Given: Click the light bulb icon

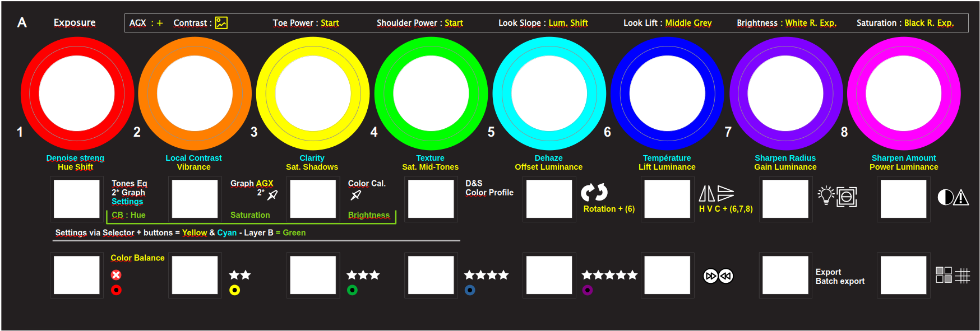Looking at the screenshot, I should coord(826,195).
